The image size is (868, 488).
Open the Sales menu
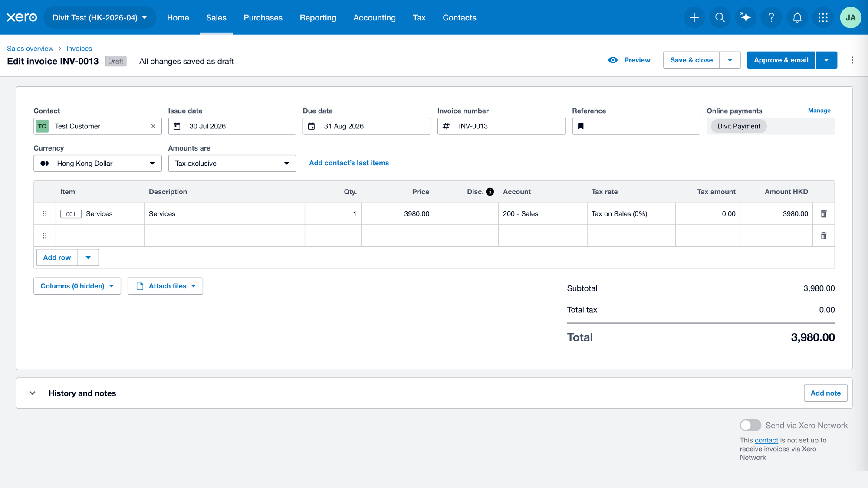[x=216, y=17]
